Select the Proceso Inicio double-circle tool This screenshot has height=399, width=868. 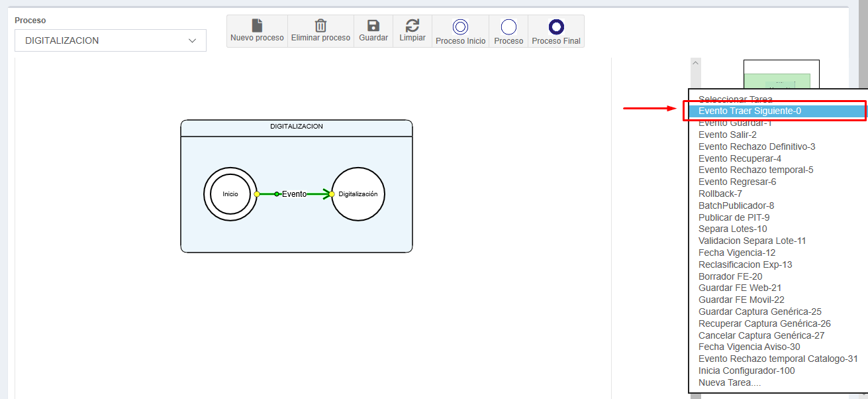pyautogui.click(x=460, y=27)
